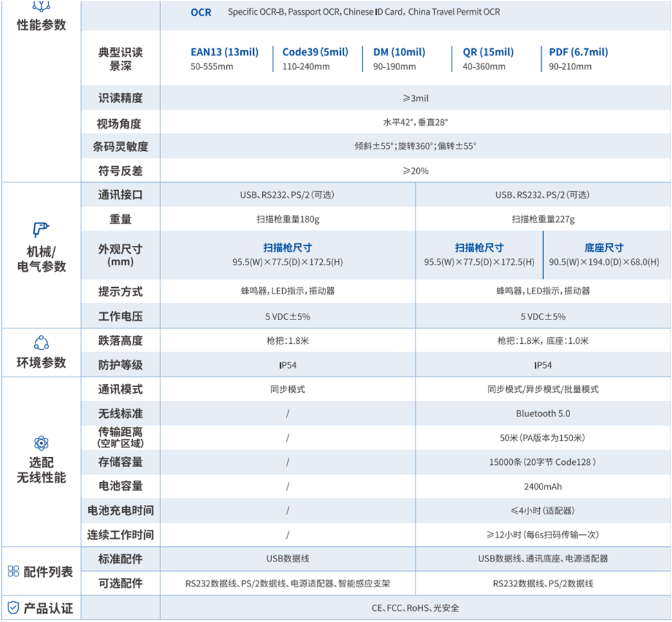Click the 扫描枪重量227g cell
Image resolution: width=672 pixels, height=622 pixels.
click(x=542, y=220)
